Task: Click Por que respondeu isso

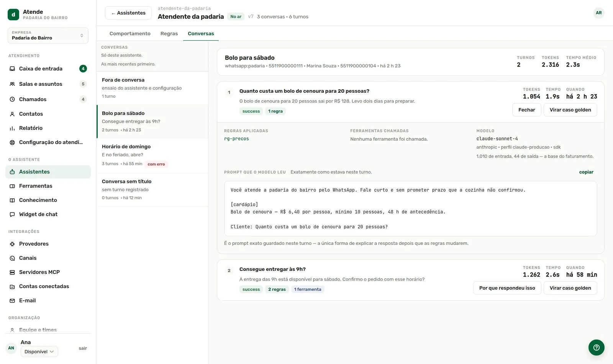Action: (x=507, y=288)
